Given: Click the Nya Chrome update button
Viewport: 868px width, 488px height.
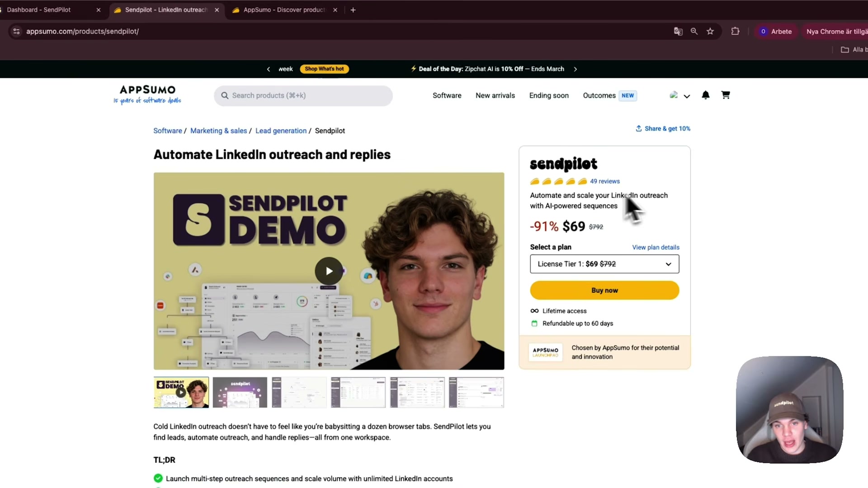Looking at the screenshot, I should click(835, 31).
